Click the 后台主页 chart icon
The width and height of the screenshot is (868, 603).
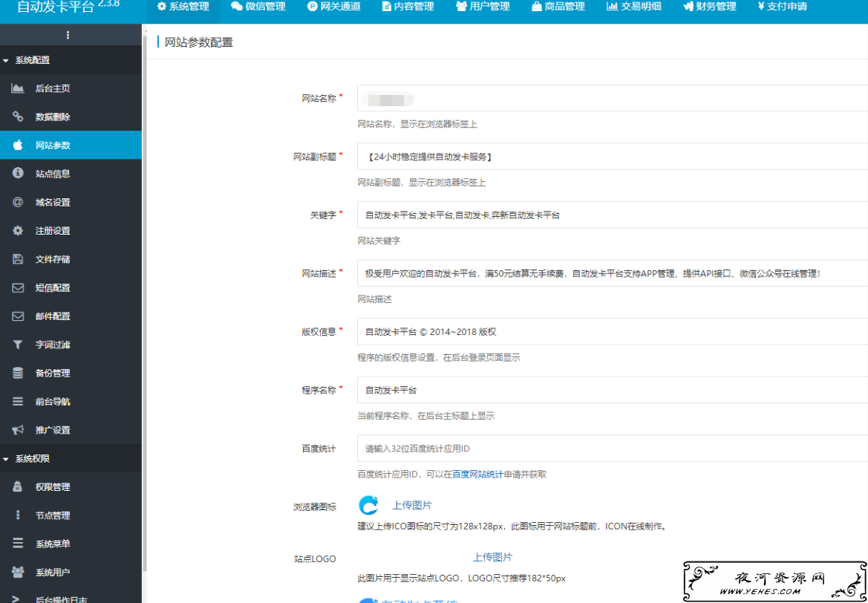click(18, 88)
